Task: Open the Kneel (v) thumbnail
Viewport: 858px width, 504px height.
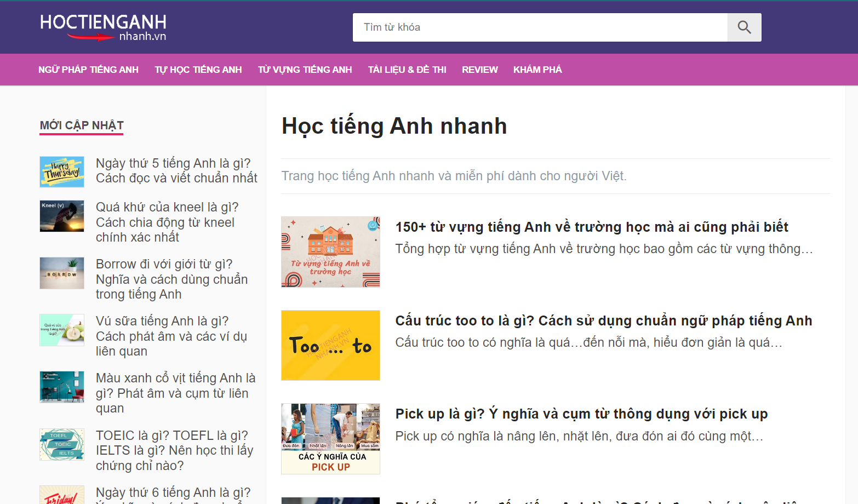Action: [x=62, y=216]
